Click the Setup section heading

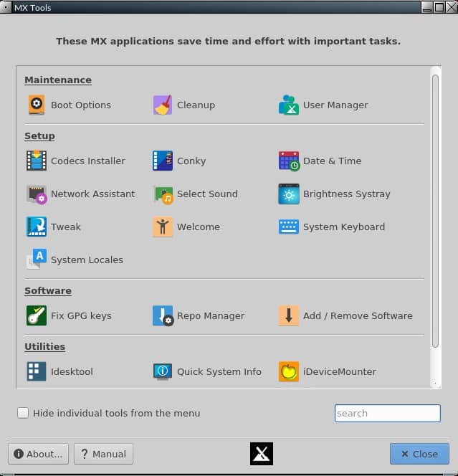pyautogui.click(x=39, y=136)
